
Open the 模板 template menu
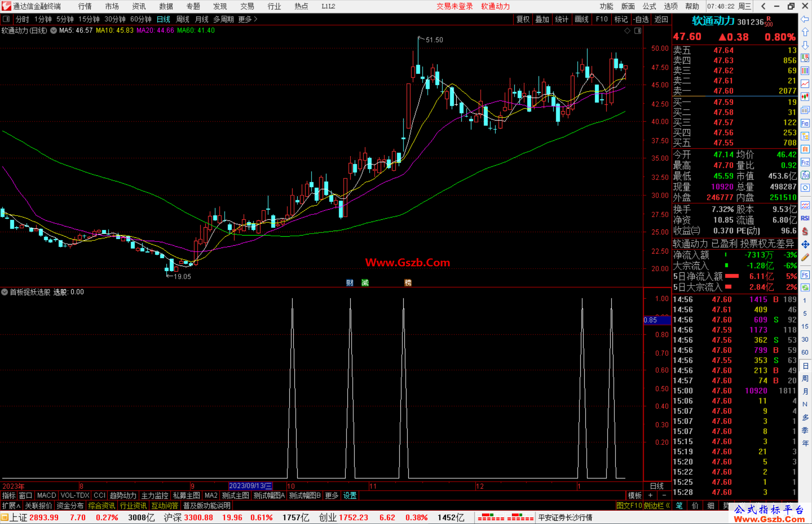pos(635,495)
